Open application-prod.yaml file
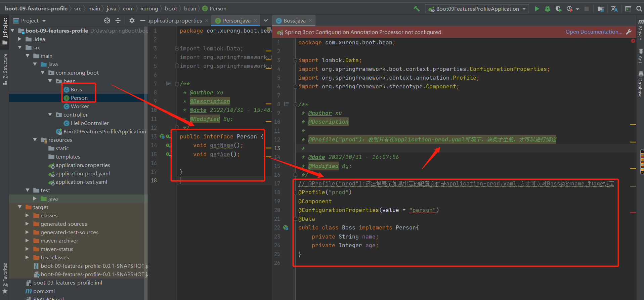 point(83,173)
